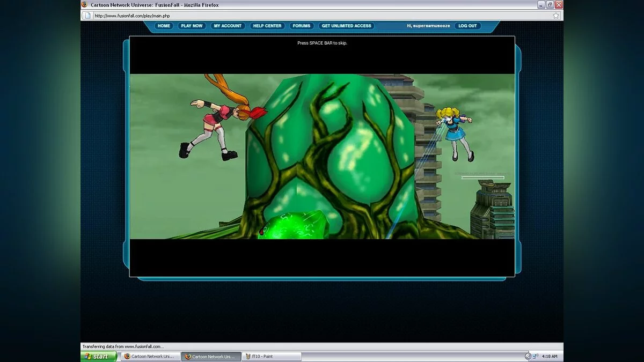Select PLAY NOW in the navigation bar
This screenshot has height=362, width=644.
click(x=192, y=26)
